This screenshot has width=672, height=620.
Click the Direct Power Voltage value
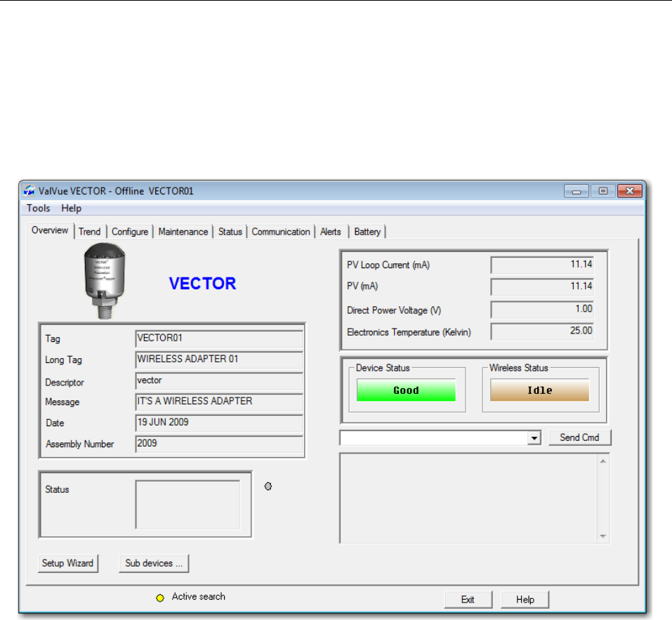(542, 310)
